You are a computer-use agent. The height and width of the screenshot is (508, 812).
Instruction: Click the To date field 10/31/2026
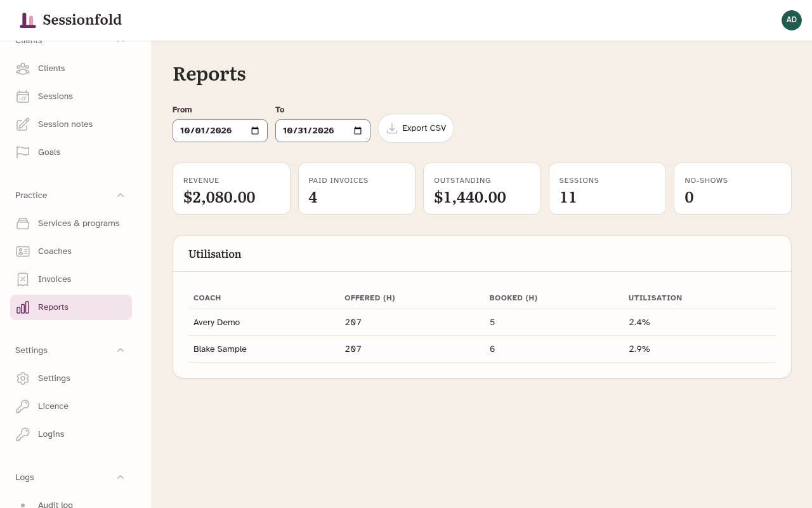point(323,131)
